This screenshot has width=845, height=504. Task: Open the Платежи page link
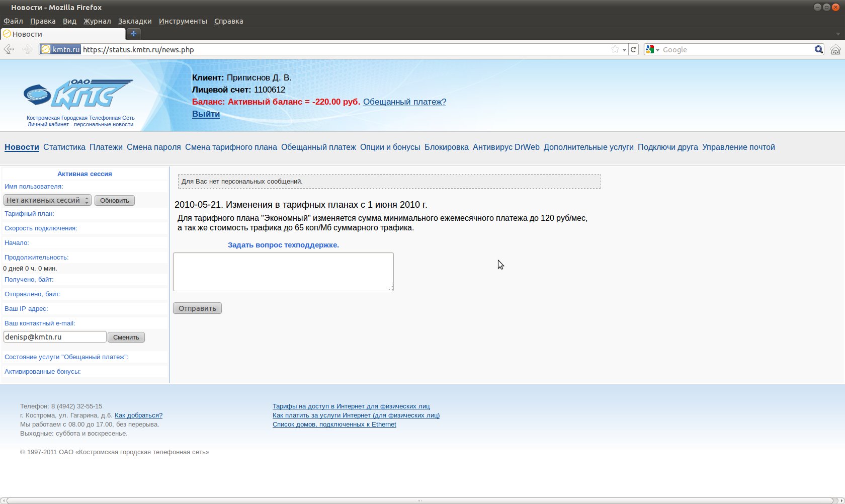[x=106, y=147]
